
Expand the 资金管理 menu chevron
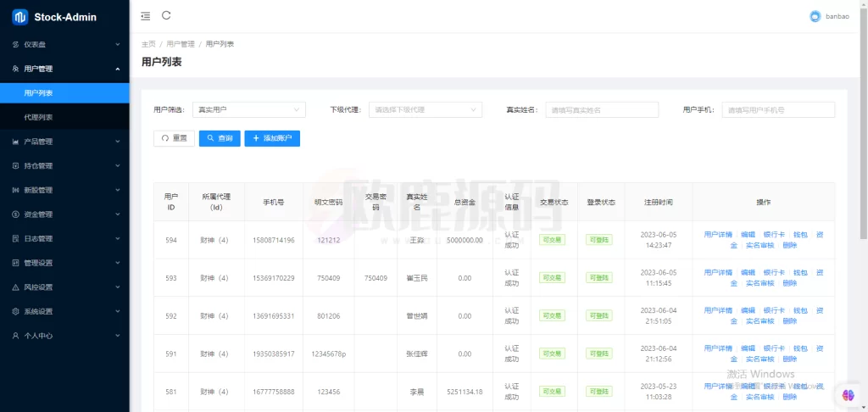point(117,214)
